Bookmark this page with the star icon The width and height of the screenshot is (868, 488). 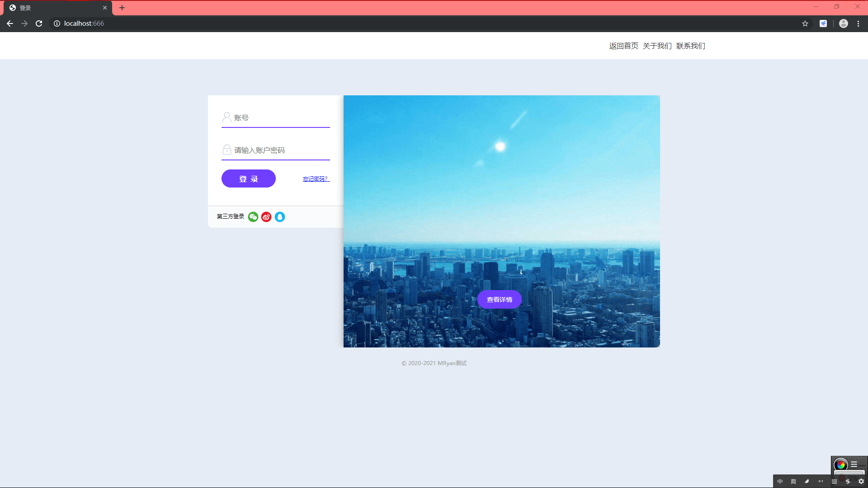coord(805,23)
